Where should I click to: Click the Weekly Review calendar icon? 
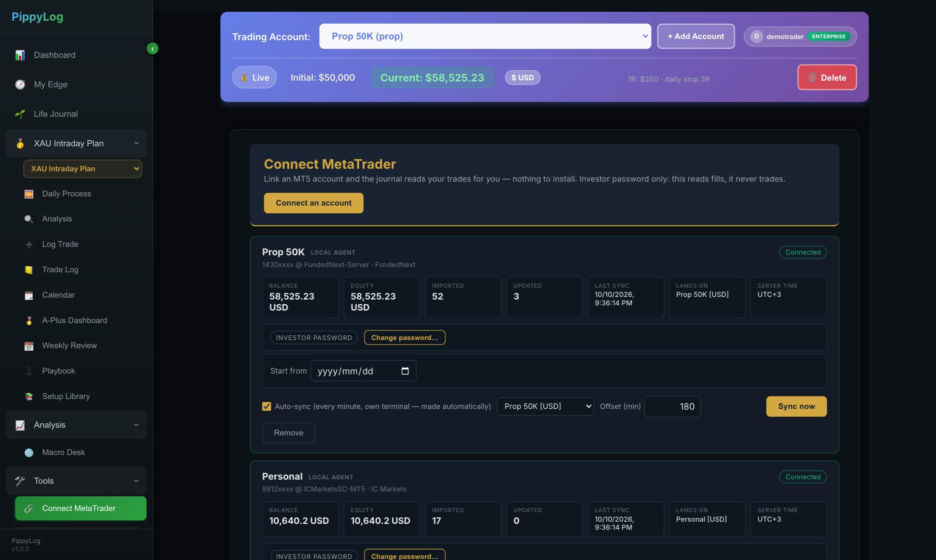coord(29,346)
